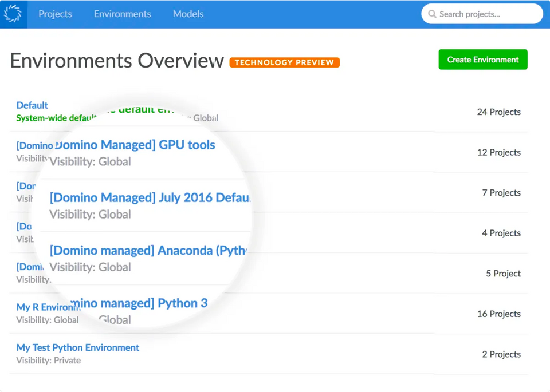Open the Domino managed Anaconda environment

[x=148, y=251]
